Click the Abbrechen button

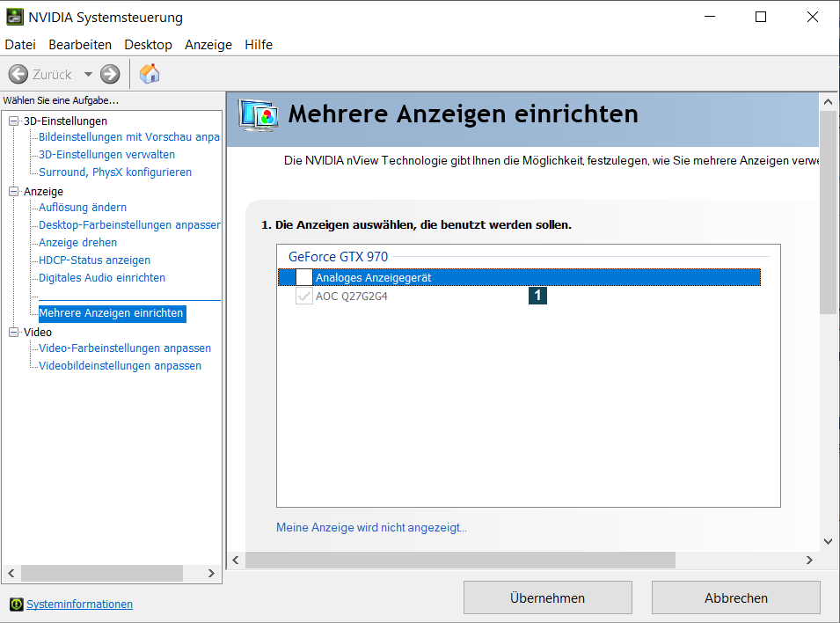click(736, 597)
